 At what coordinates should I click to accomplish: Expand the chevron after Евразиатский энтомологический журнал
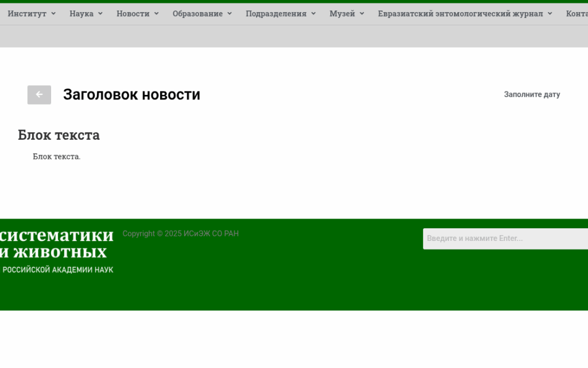point(550,14)
